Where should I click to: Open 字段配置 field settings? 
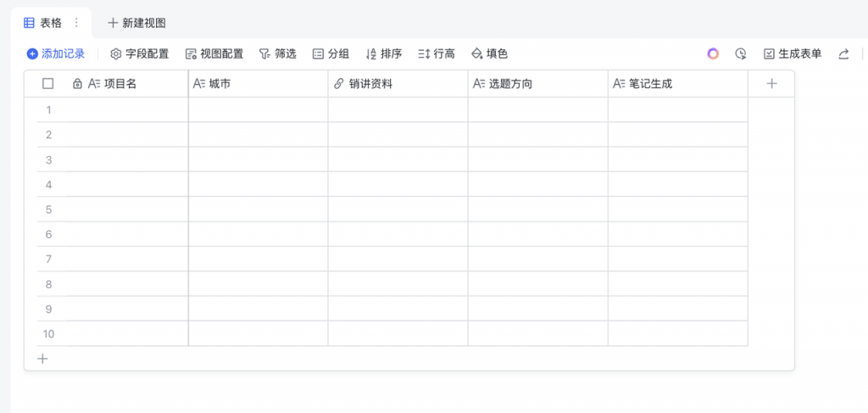tap(140, 53)
